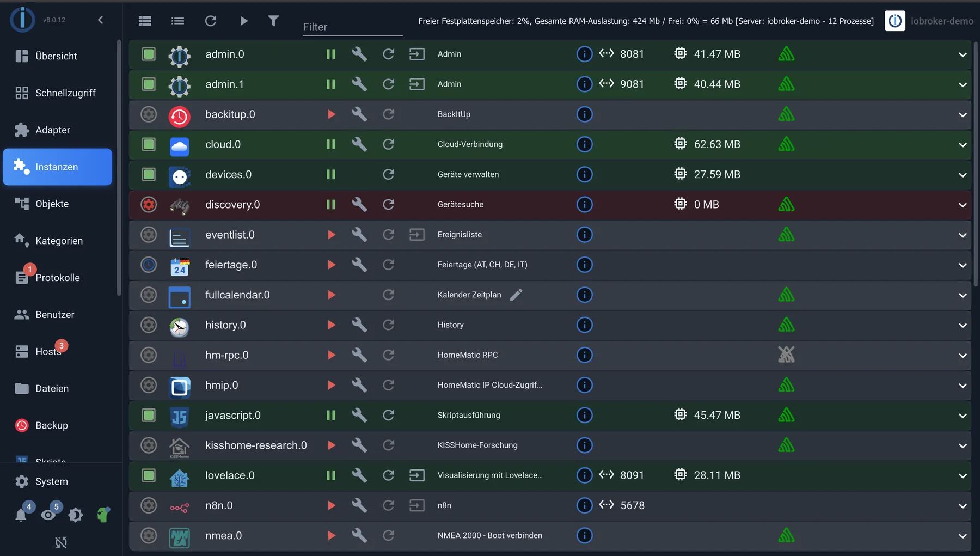Click the sync-off icon at sidebar bottom
Image resolution: width=980 pixels, height=556 pixels.
pos(61,542)
